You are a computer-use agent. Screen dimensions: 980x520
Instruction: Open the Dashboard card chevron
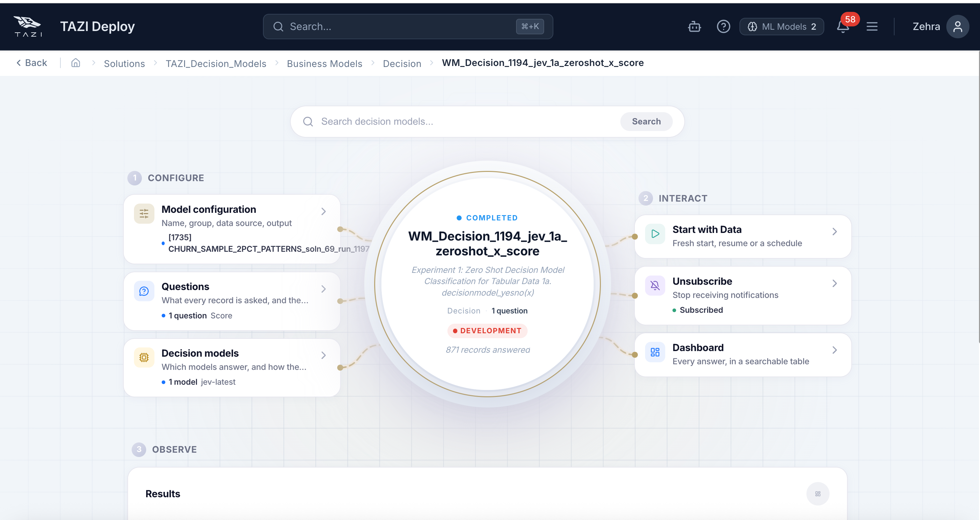(834, 350)
